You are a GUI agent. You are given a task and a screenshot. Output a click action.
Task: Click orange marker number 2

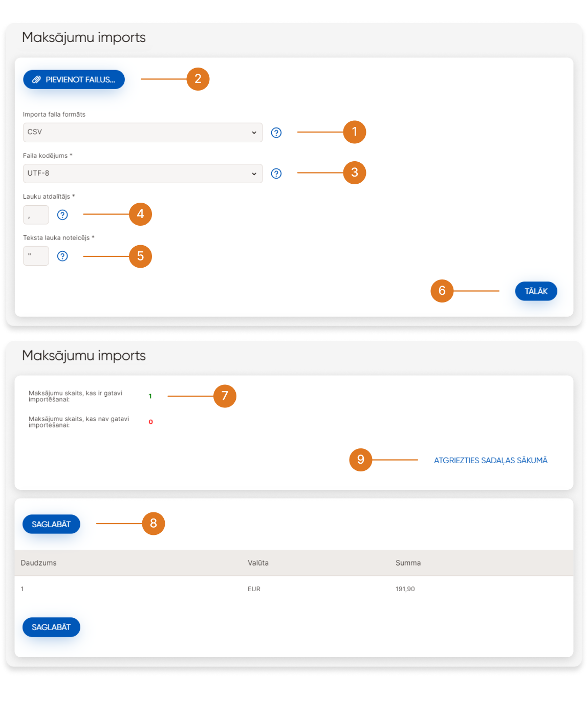click(x=198, y=79)
